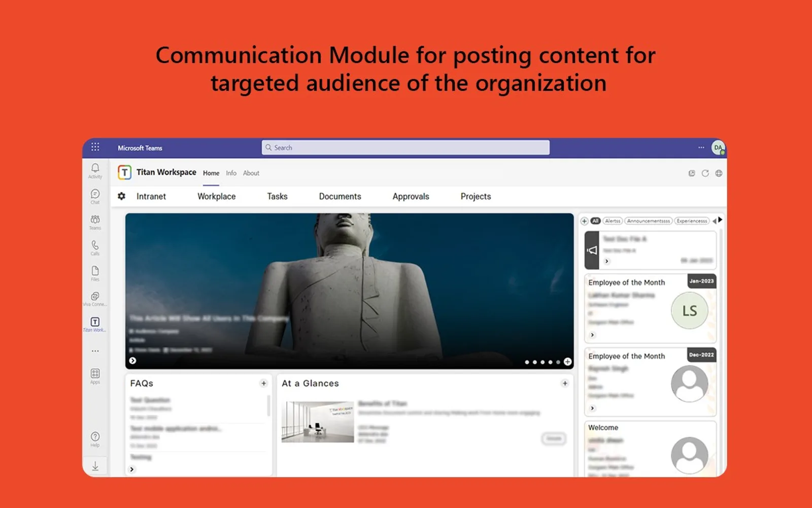Image resolution: width=812 pixels, height=508 pixels.
Task: Open the Projects menu
Action: point(476,197)
